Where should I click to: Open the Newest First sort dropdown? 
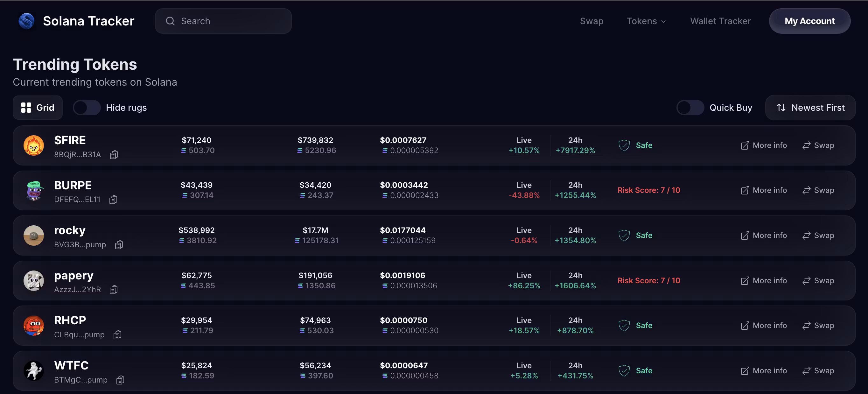tap(810, 108)
